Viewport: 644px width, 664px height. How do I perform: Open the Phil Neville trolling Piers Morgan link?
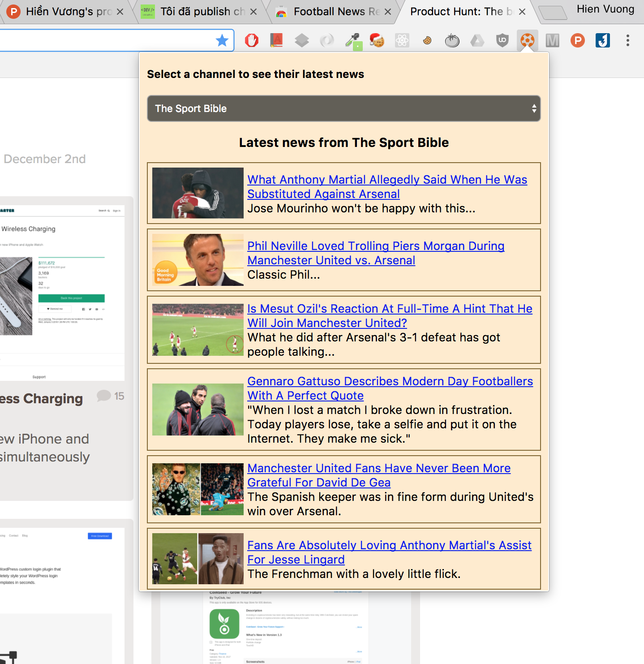(x=376, y=253)
